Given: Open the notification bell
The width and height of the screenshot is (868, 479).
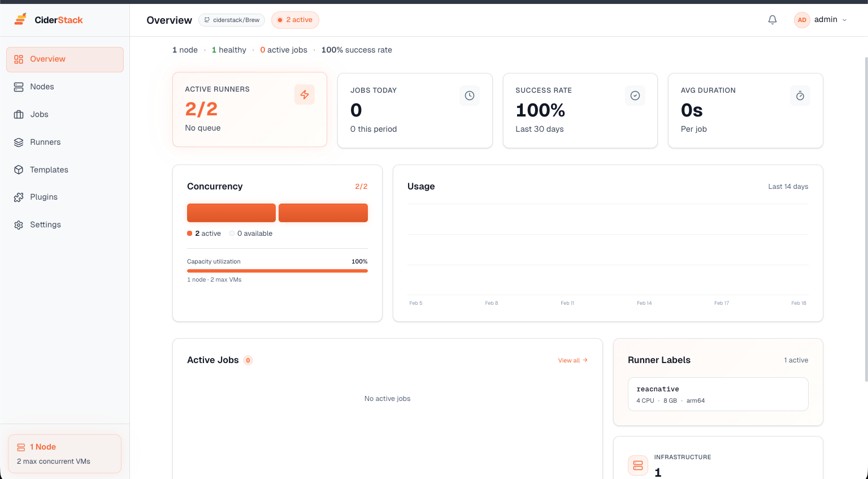Looking at the screenshot, I should (x=772, y=19).
